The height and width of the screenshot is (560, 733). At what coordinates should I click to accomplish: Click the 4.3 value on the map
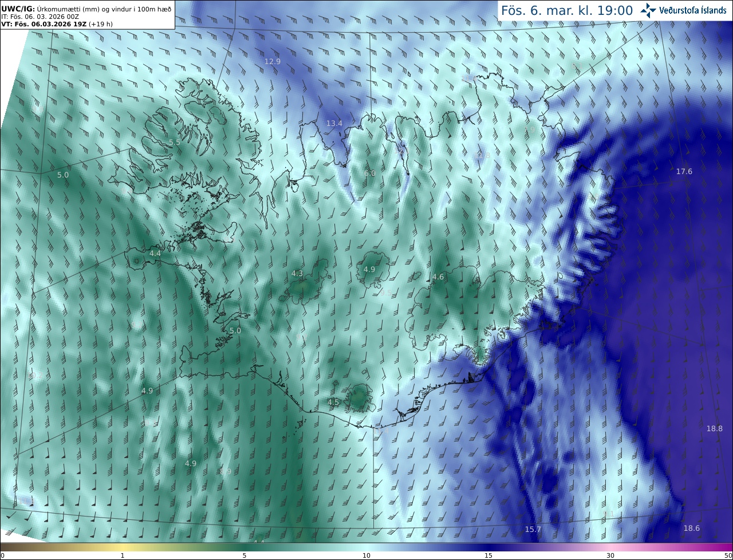coord(297,274)
